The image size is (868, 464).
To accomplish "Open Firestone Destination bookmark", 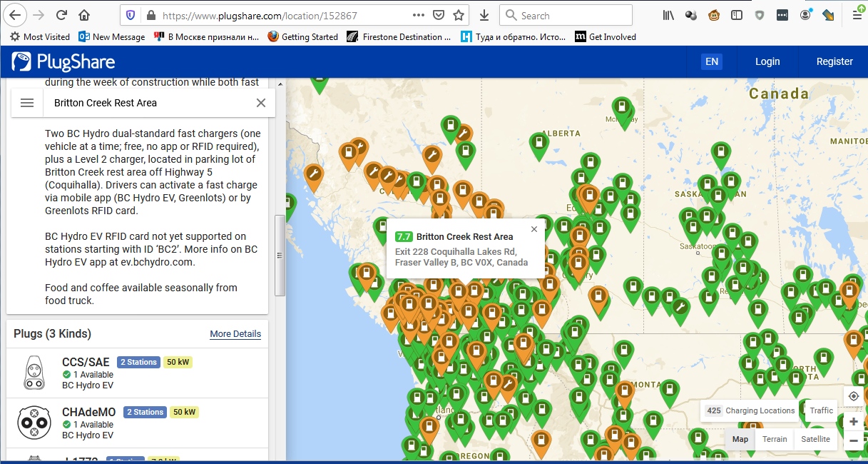I will 399,36.
